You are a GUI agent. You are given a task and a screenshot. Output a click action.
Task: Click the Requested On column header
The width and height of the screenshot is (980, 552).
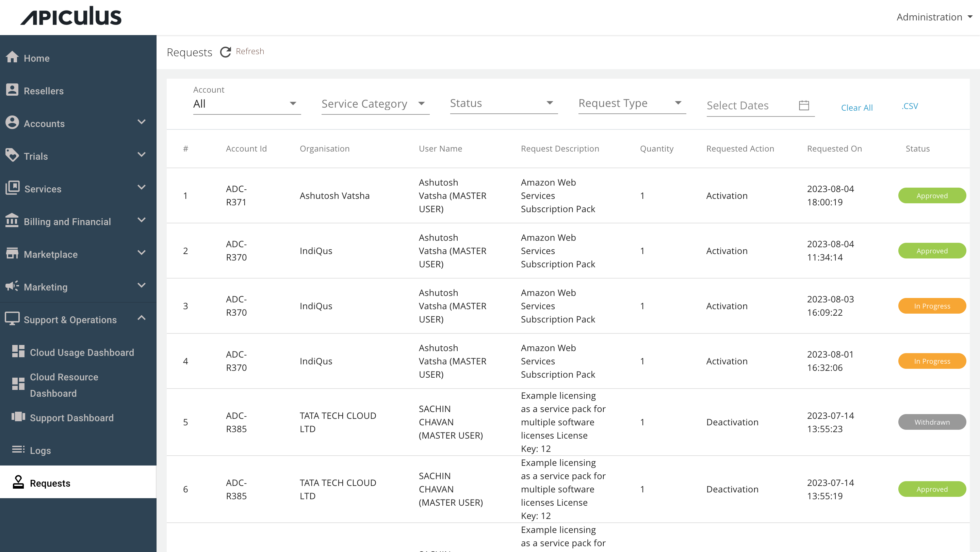point(834,149)
